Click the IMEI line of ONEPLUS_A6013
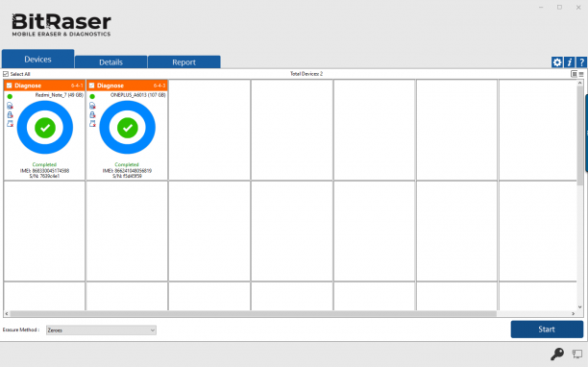Viewport: 588px width, 367px height. click(127, 171)
